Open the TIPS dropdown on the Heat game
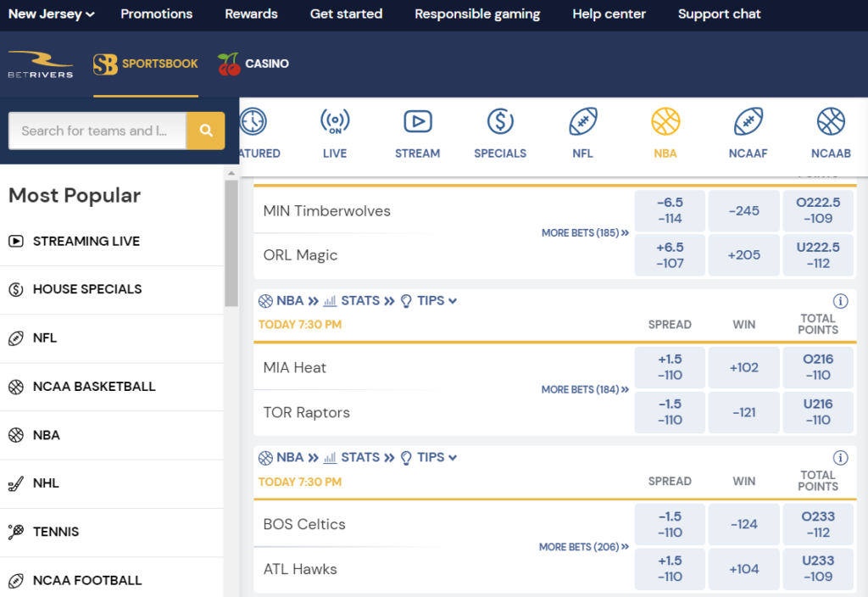868x597 pixels. (x=429, y=299)
